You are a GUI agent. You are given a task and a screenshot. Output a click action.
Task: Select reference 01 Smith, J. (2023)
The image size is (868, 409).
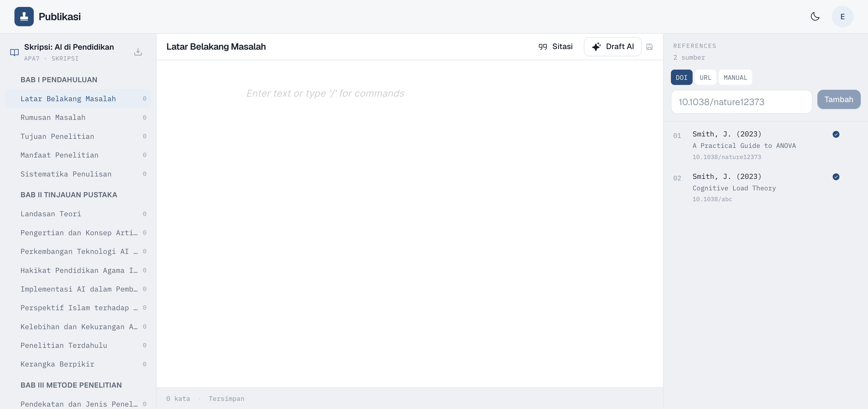727,134
